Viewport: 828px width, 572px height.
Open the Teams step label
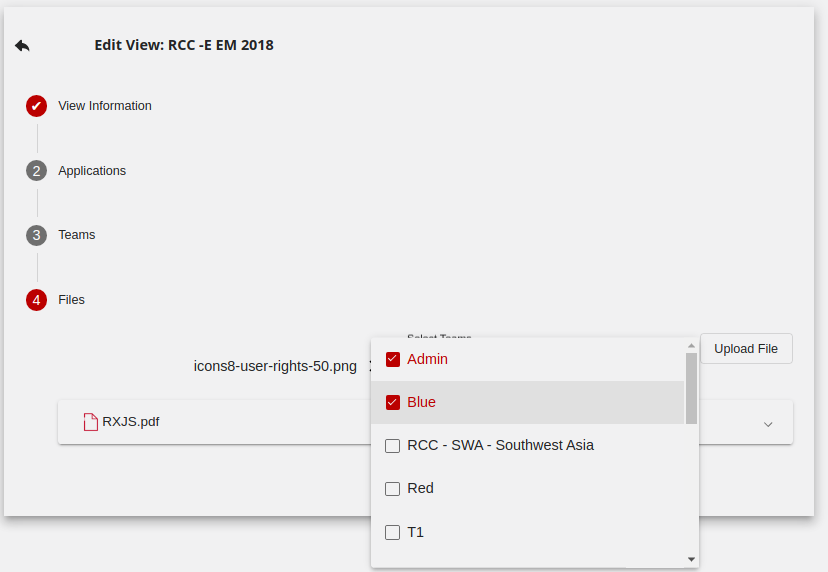(x=77, y=235)
